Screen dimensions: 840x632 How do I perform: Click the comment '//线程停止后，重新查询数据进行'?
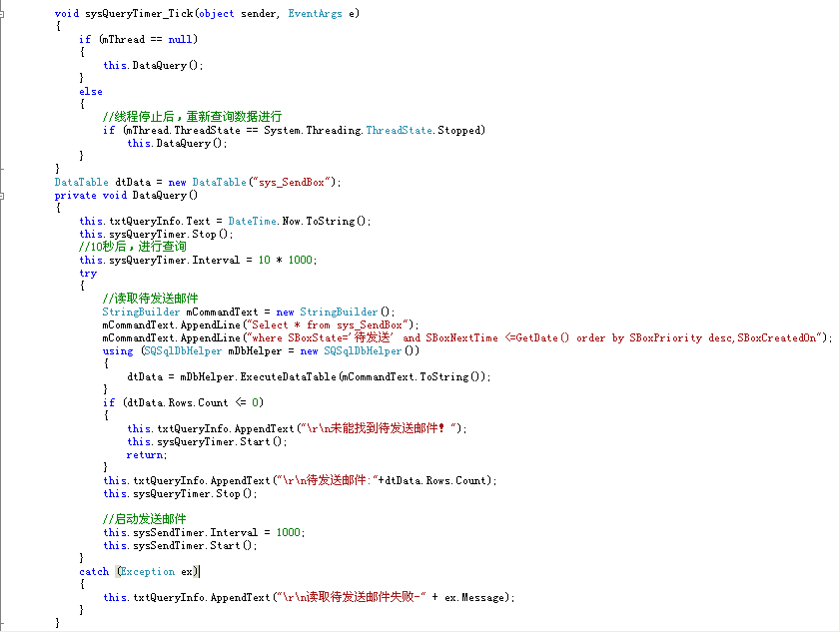click(192, 117)
